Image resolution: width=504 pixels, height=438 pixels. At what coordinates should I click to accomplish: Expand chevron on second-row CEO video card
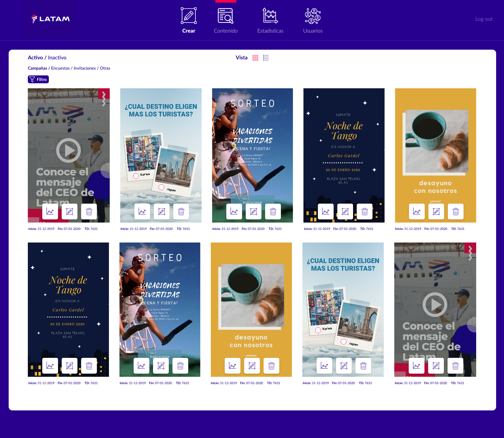(x=470, y=253)
